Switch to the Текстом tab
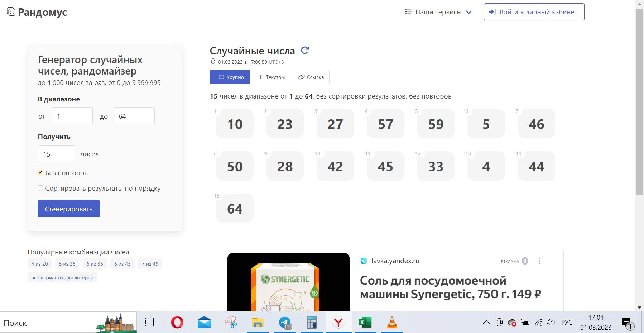 coord(271,77)
